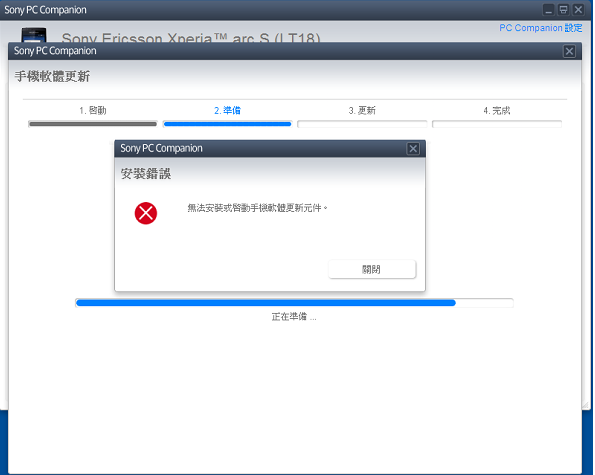Click the Sony Ericsson Xperia arc S title
595x475 pixels.
tap(191, 38)
